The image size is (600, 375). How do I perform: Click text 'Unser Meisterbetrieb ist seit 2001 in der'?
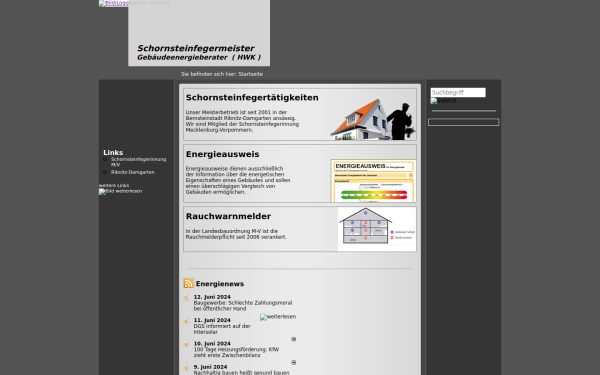(x=236, y=112)
